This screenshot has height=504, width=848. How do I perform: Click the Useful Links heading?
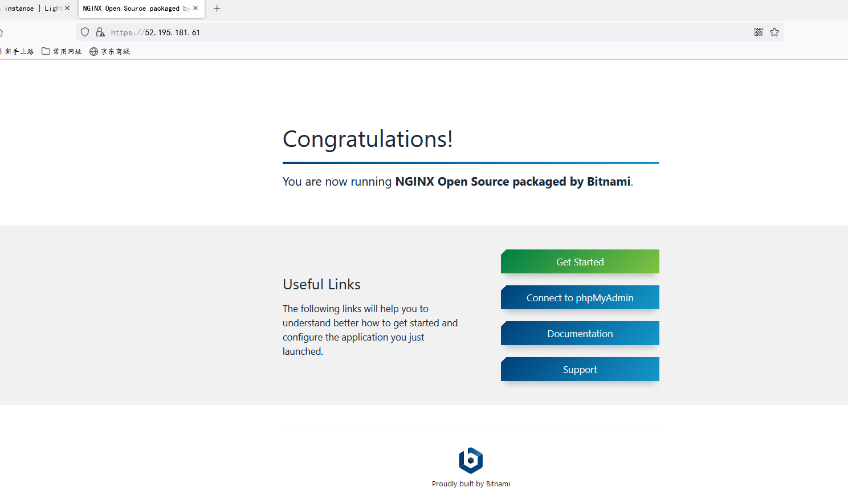(x=321, y=284)
